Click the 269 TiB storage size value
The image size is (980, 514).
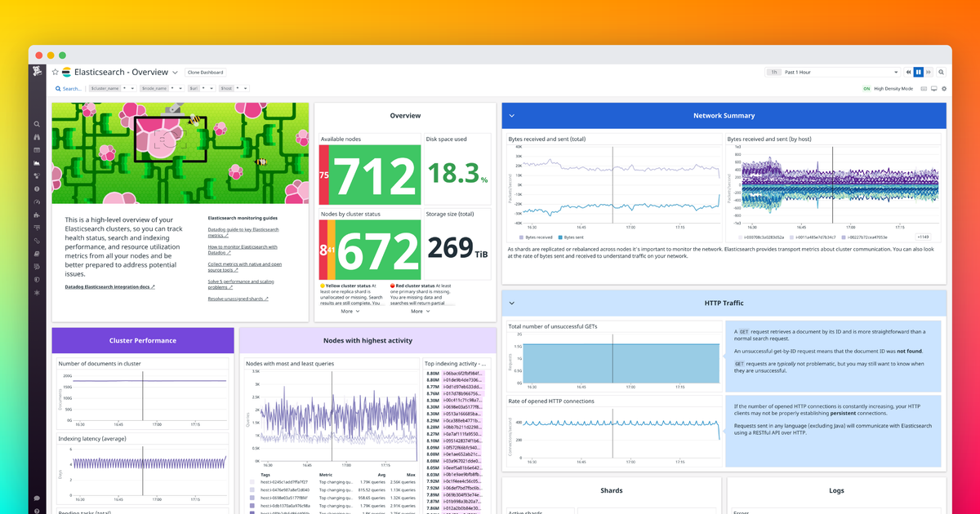[x=459, y=249]
